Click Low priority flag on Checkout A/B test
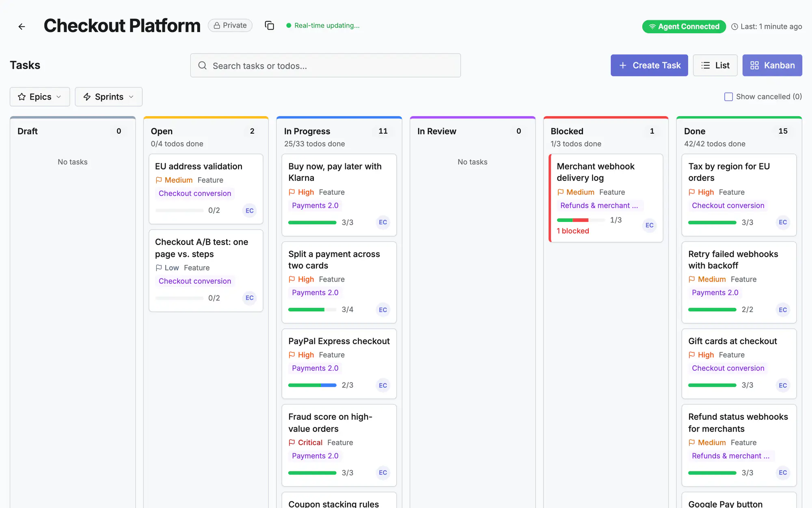The image size is (812, 508). click(x=167, y=268)
